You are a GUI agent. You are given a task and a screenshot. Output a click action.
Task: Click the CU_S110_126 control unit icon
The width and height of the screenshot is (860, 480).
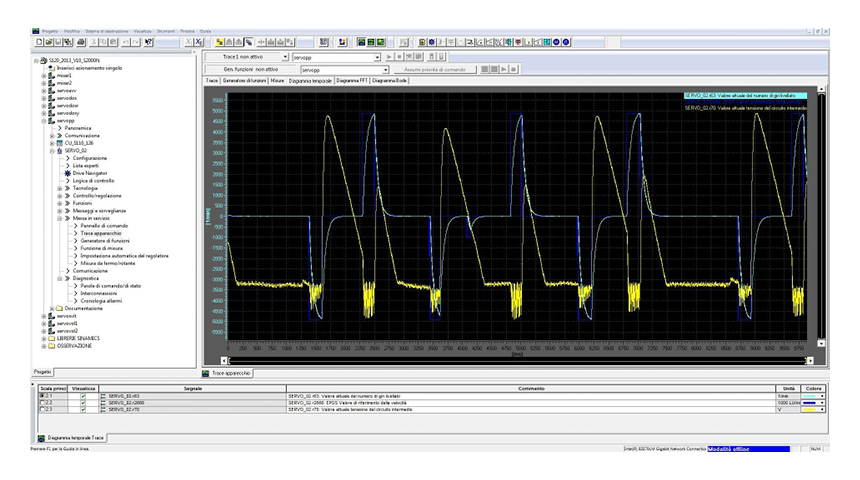coord(59,143)
